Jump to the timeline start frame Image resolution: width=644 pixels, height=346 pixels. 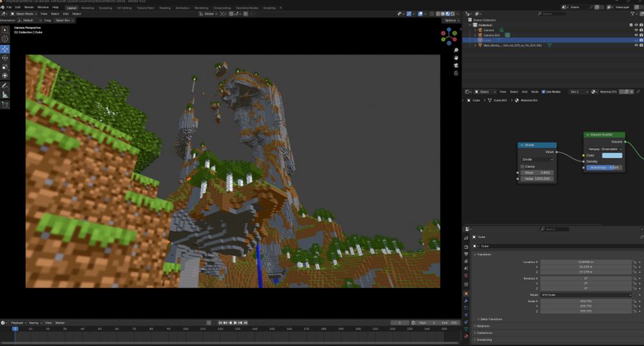tap(220, 323)
